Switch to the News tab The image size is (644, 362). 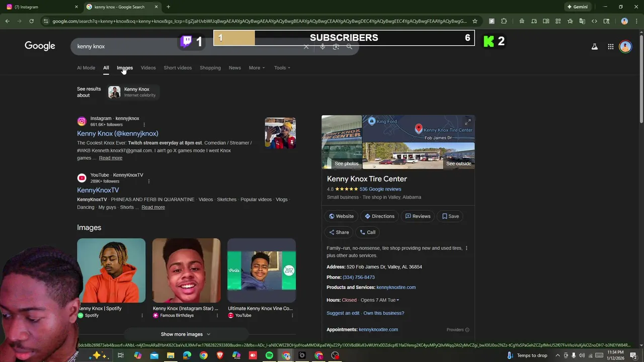[x=235, y=68]
